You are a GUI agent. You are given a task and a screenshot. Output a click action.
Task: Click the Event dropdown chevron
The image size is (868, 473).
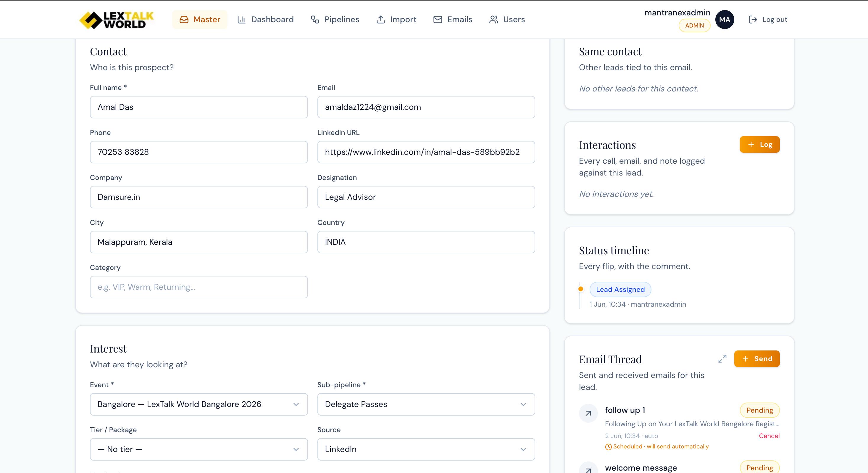point(296,404)
